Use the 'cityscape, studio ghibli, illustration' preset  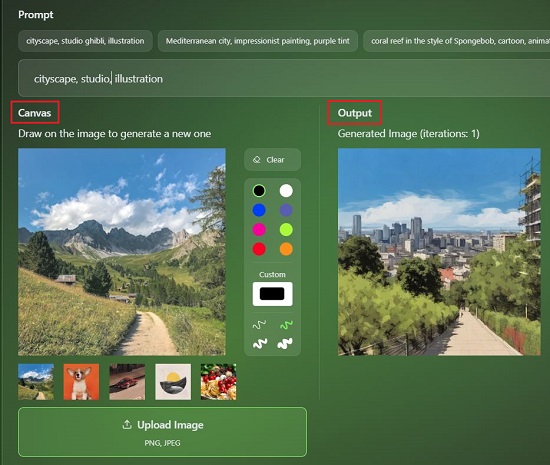pyautogui.click(x=85, y=41)
